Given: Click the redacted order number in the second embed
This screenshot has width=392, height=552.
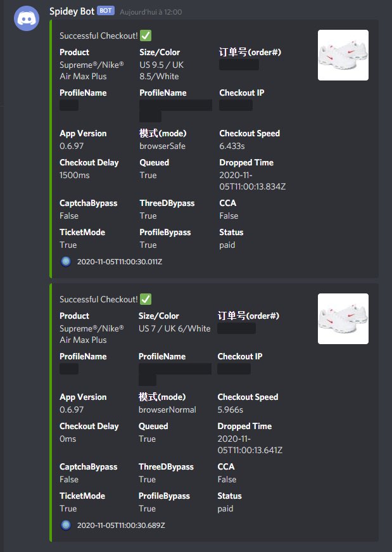Looking at the screenshot, I should 236,328.
